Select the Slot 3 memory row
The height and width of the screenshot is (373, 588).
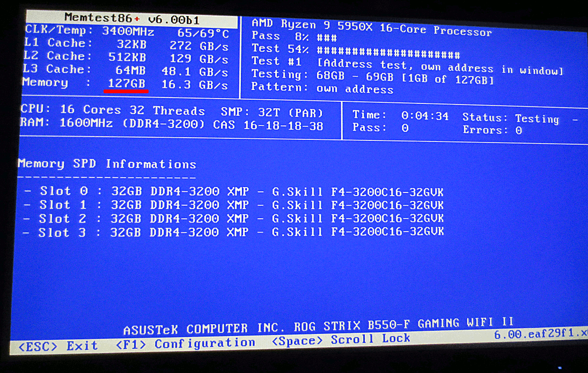coord(232,232)
